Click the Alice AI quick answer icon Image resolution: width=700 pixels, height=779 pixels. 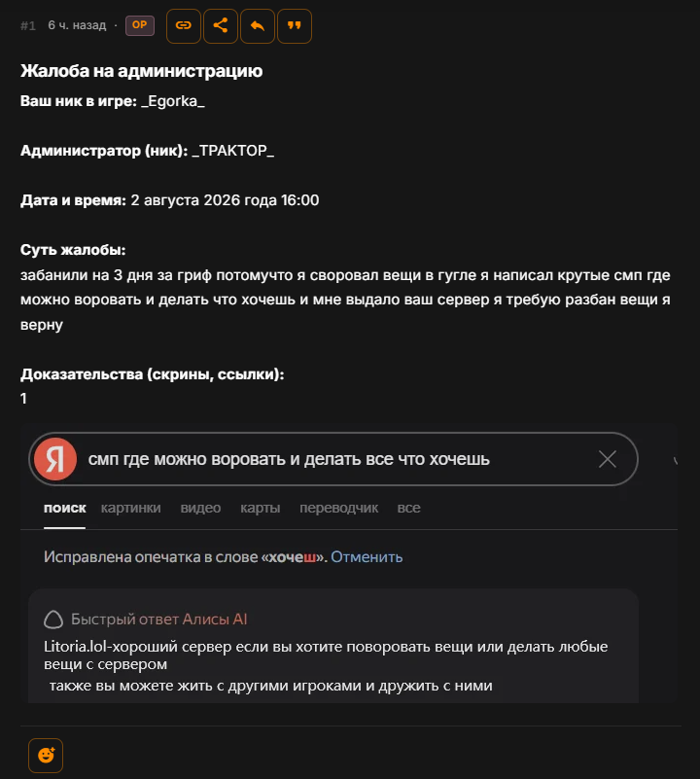pyautogui.click(x=53, y=620)
